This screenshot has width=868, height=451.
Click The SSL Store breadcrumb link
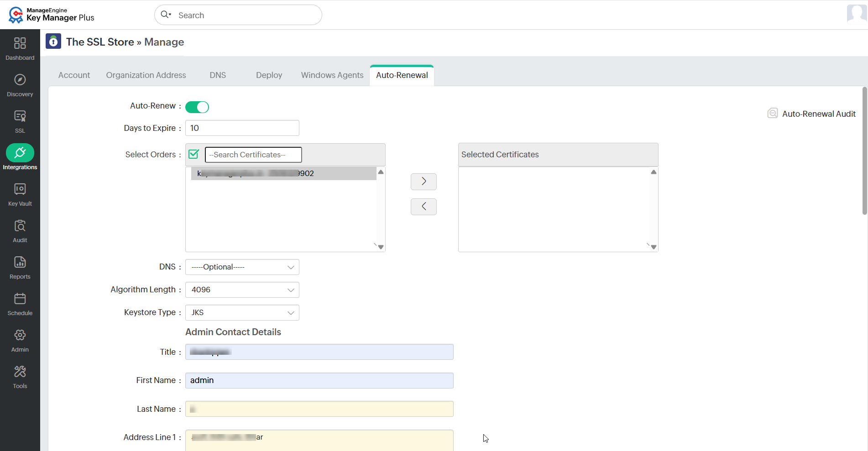coord(100,42)
